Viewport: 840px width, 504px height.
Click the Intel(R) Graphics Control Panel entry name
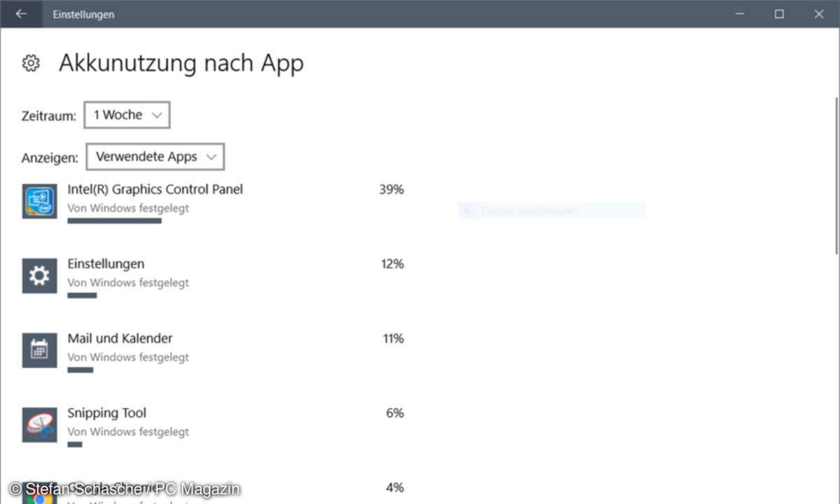coord(155,189)
